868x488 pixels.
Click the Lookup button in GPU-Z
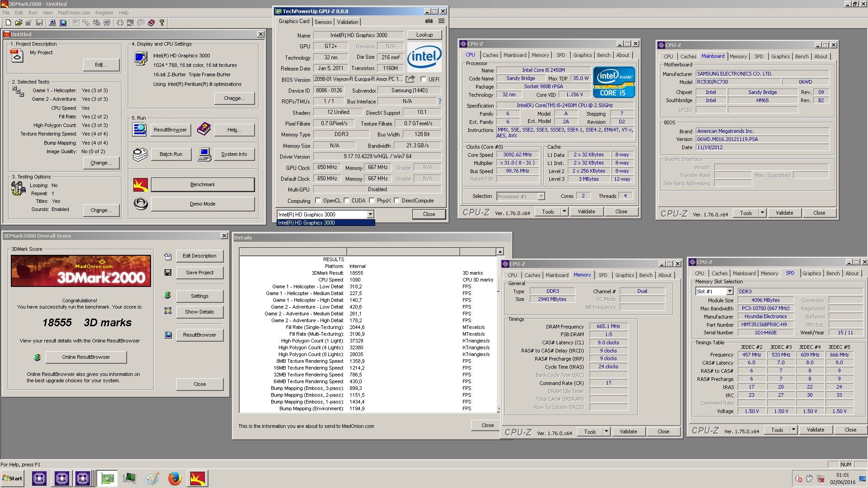[x=425, y=35]
